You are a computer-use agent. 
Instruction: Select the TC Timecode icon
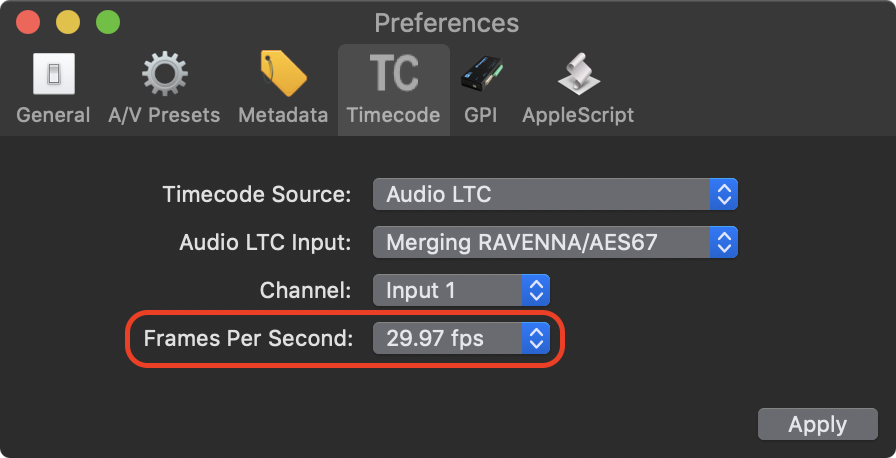pos(394,73)
